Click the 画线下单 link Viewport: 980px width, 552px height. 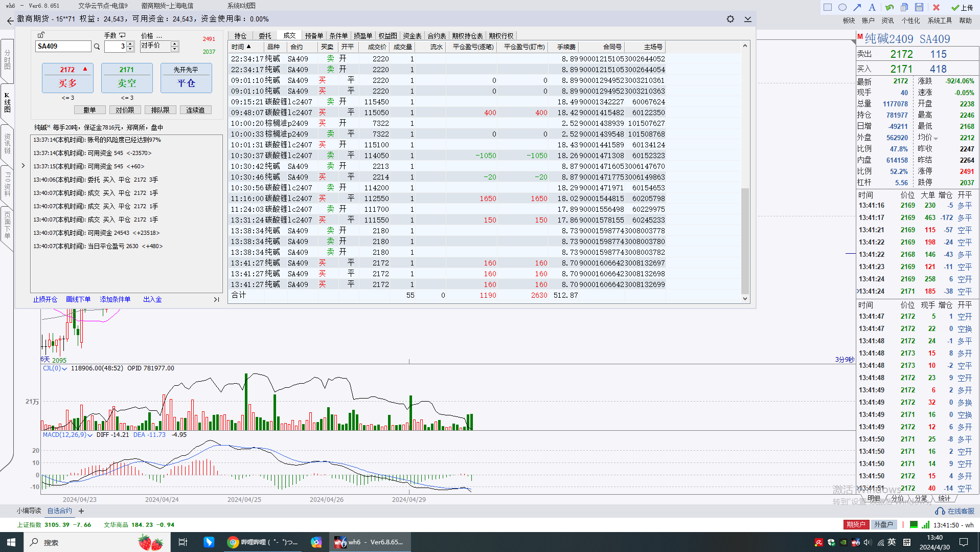[x=78, y=299]
